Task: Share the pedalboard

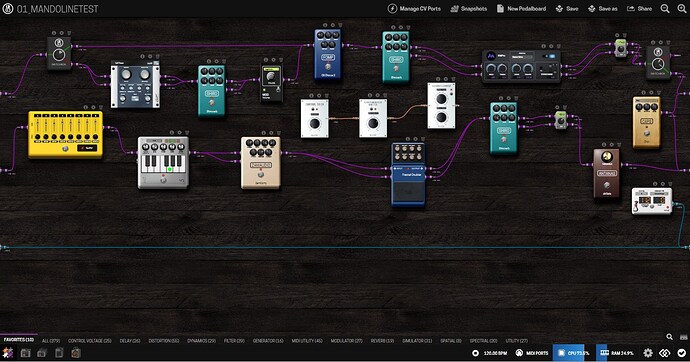Action: [639, 8]
